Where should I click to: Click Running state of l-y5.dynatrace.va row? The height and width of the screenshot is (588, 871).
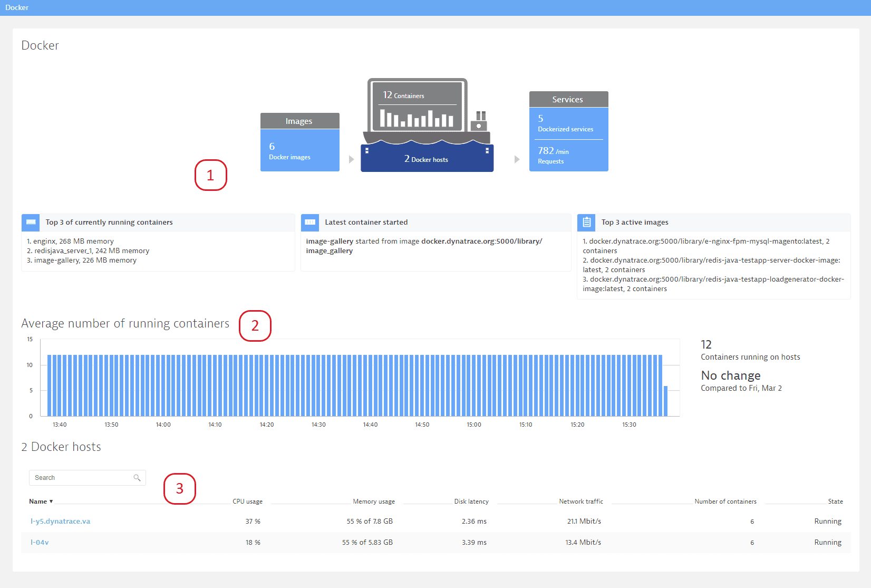coord(828,521)
